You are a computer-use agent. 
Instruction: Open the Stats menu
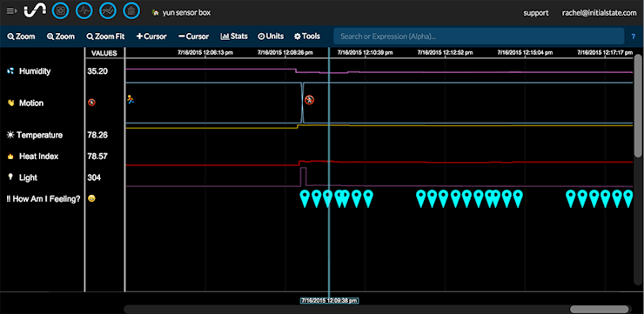[x=234, y=37]
